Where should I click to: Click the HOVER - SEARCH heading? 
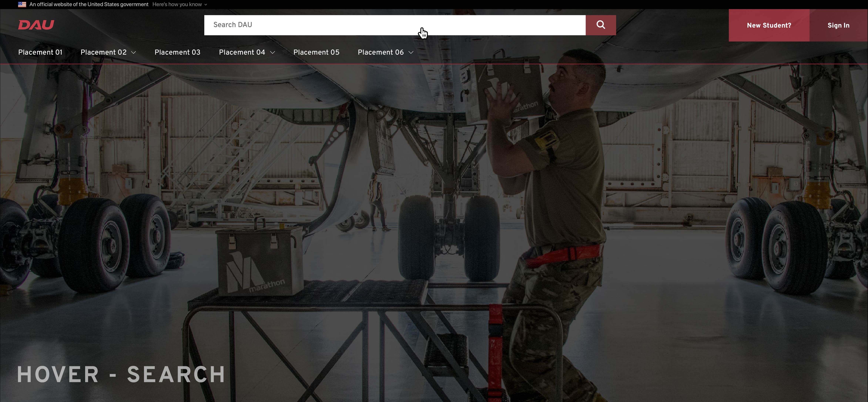click(121, 374)
